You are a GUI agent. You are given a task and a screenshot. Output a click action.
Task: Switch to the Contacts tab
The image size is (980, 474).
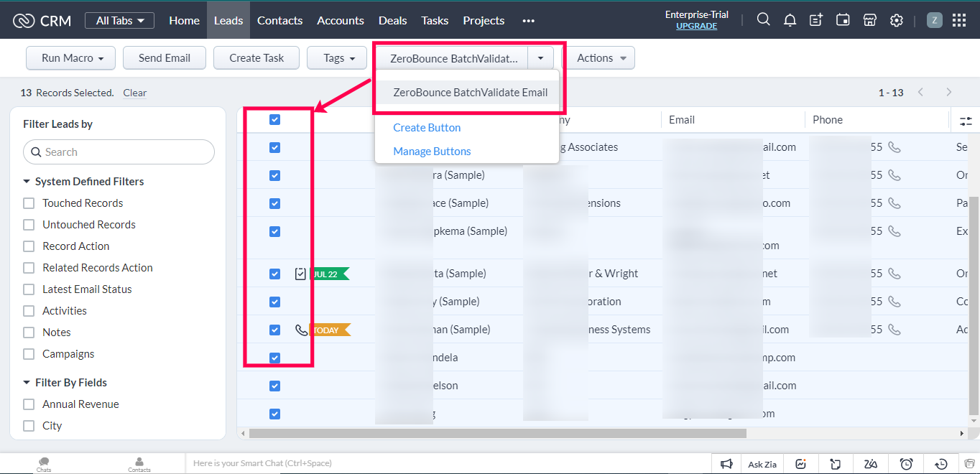point(279,20)
